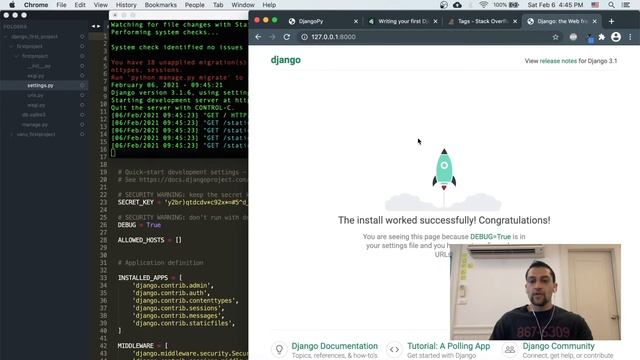Click the sidebar navigation arrows icon in editor

point(96,26)
